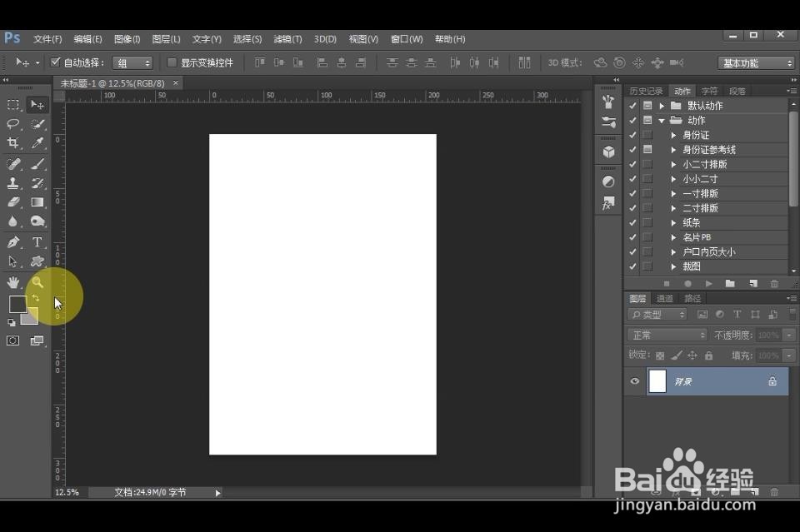Select the Zoom tool
The image size is (800, 532).
(x=37, y=281)
